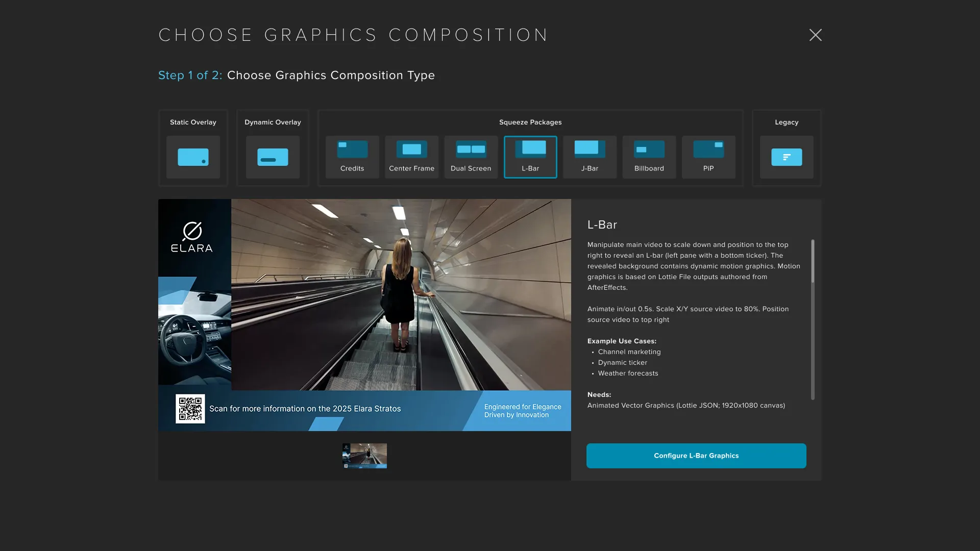Select the L-Bar squeeze package
Screen dimensions: 980x551
(530, 157)
